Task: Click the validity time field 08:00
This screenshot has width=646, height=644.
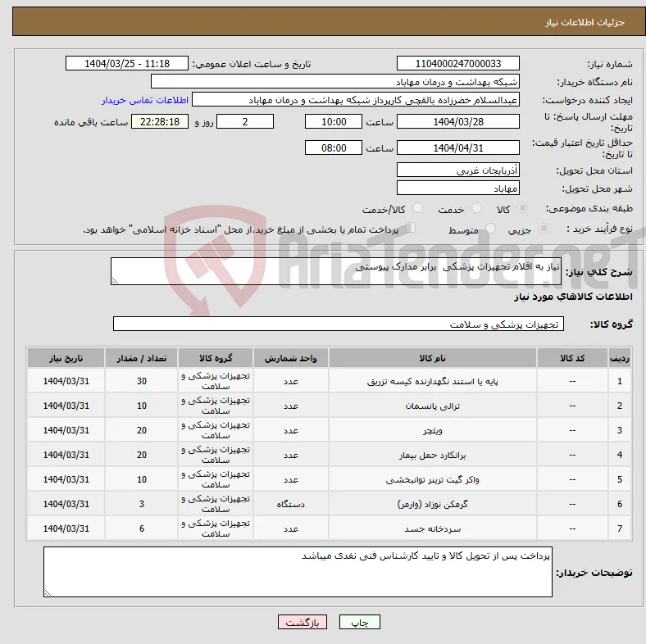Action: pyautogui.click(x=334, y=147)
